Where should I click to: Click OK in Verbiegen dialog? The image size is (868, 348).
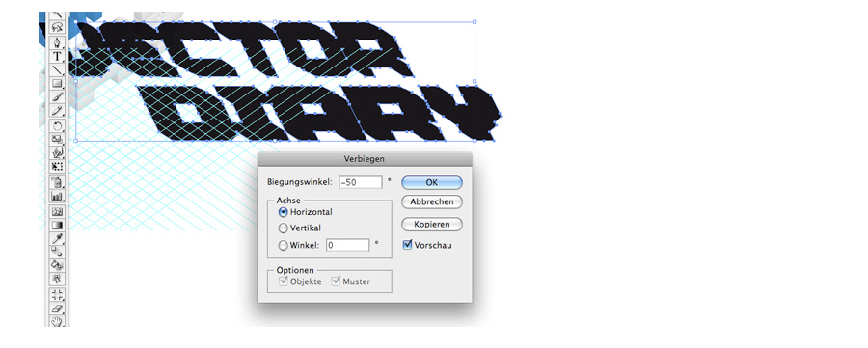432,182
